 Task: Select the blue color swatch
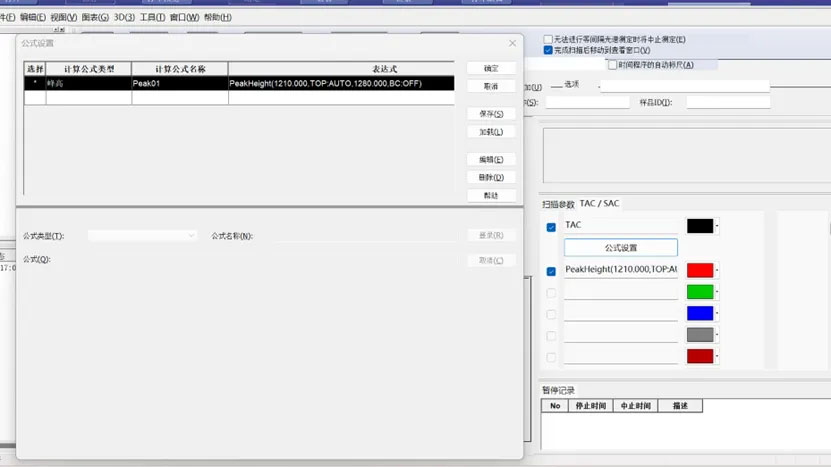click(699, 313)
